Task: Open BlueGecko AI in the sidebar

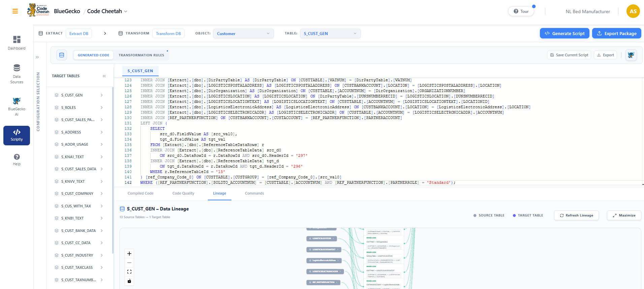Action: click(17, 107)
